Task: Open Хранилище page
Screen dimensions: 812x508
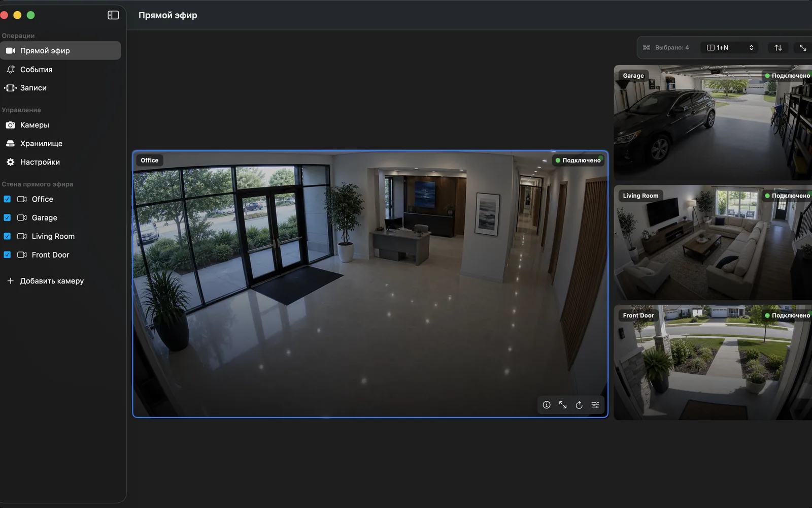Action: point(60,144)
